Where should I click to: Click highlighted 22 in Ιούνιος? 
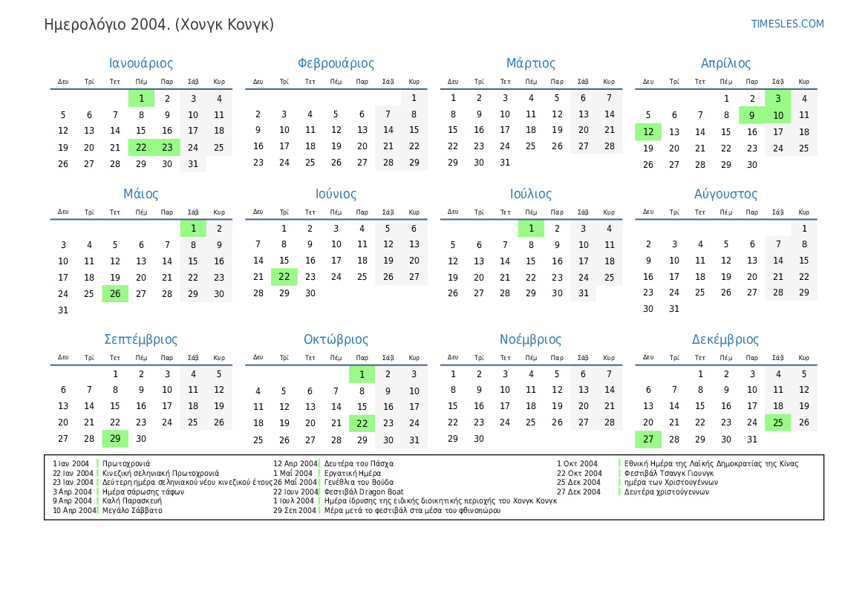point(284,276)
